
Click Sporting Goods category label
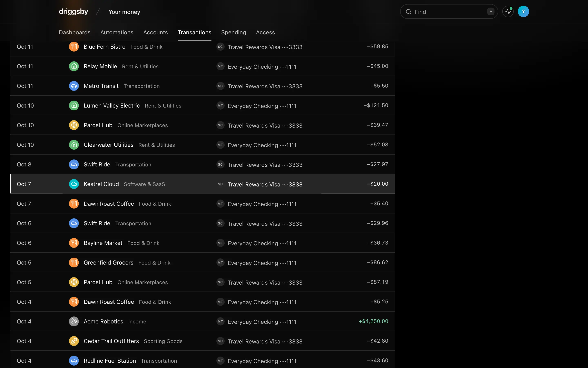point(163,341)
